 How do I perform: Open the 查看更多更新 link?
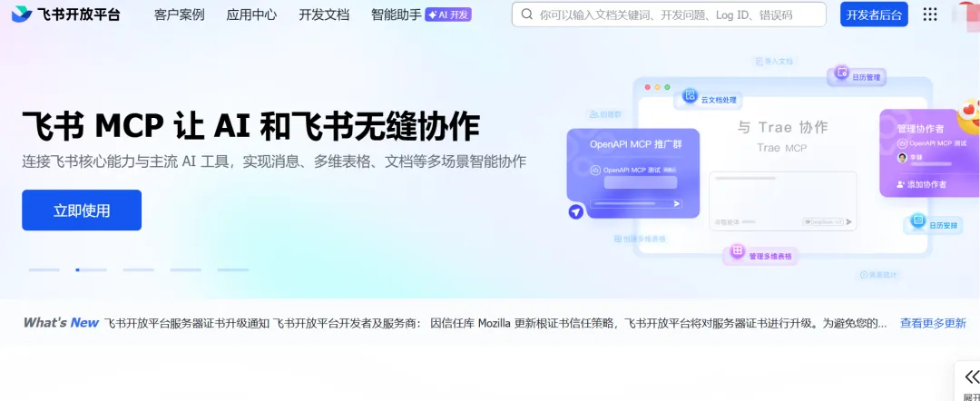[x=933, y=324]
